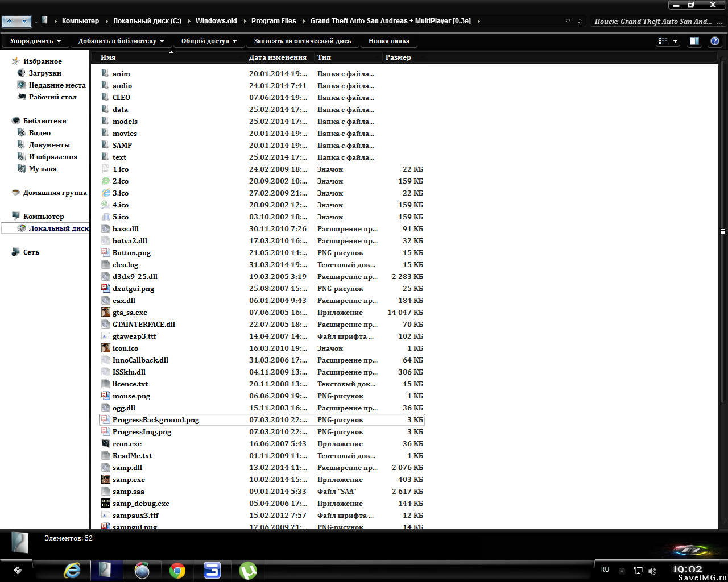The height and width of the screenshot is (582, 728).
Task: Open the network tray icon
Action: coord(638,571)
